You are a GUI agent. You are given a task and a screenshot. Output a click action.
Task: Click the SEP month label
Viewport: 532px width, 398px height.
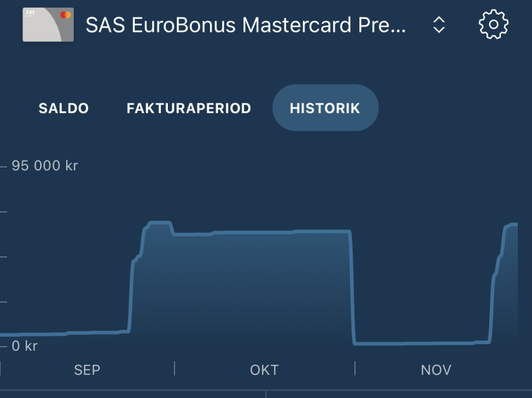tap(87, 370)
